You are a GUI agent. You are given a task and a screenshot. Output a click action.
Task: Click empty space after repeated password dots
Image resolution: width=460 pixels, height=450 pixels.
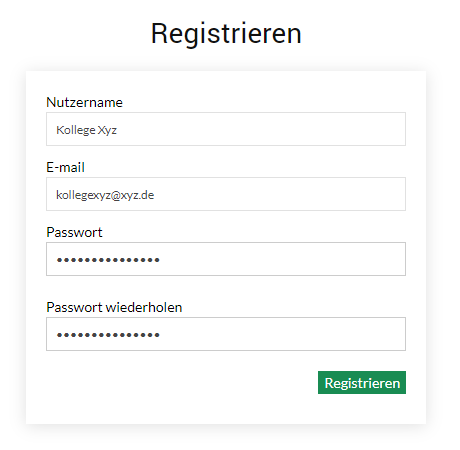[283, 334]
